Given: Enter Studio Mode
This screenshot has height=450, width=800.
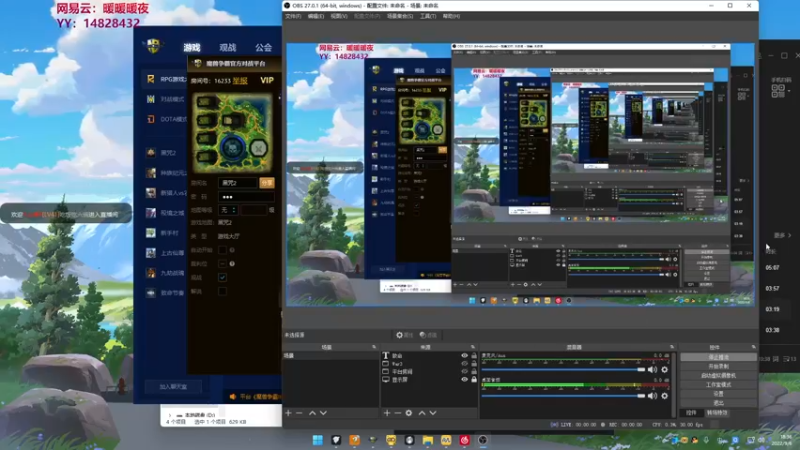Looking at the screenshot, I should [718, 385].
